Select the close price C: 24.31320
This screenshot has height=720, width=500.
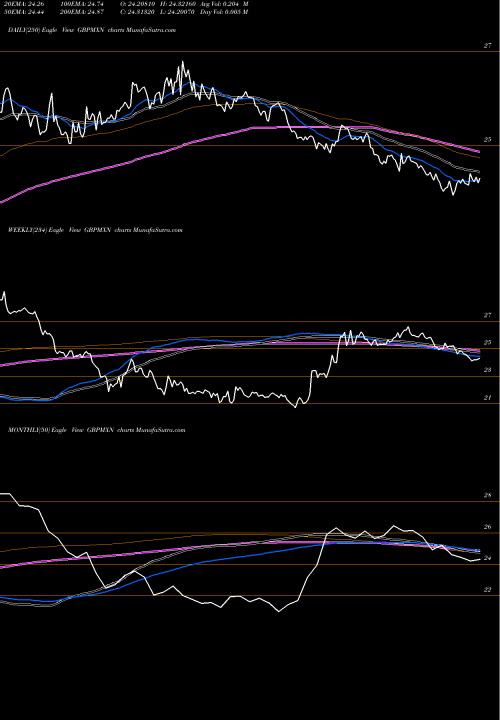[x=139, y=12]
